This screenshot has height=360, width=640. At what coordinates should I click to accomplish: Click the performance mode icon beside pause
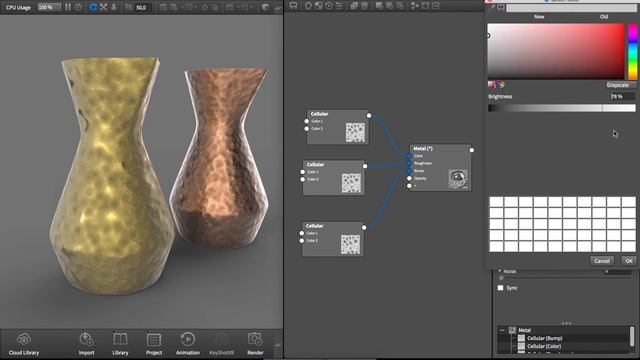78,7
